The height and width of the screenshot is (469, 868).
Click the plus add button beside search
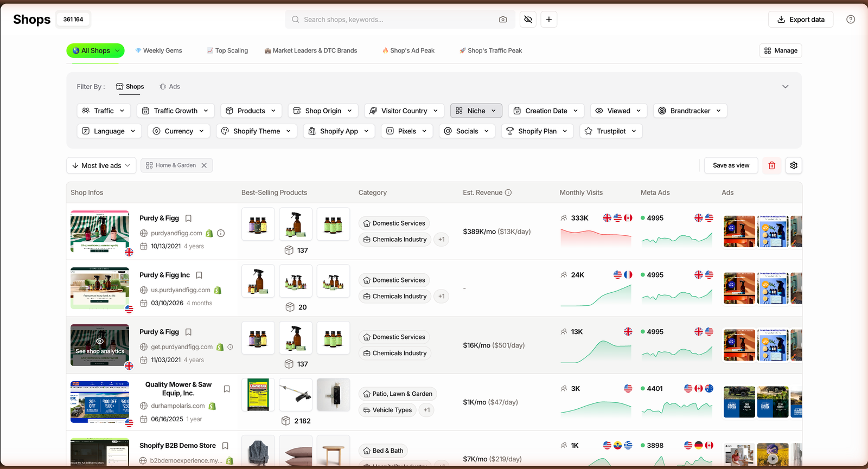click(549, 20)
